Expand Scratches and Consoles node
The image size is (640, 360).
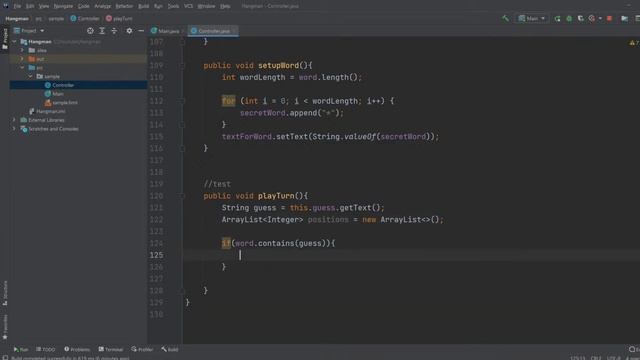tap(14, 129)
